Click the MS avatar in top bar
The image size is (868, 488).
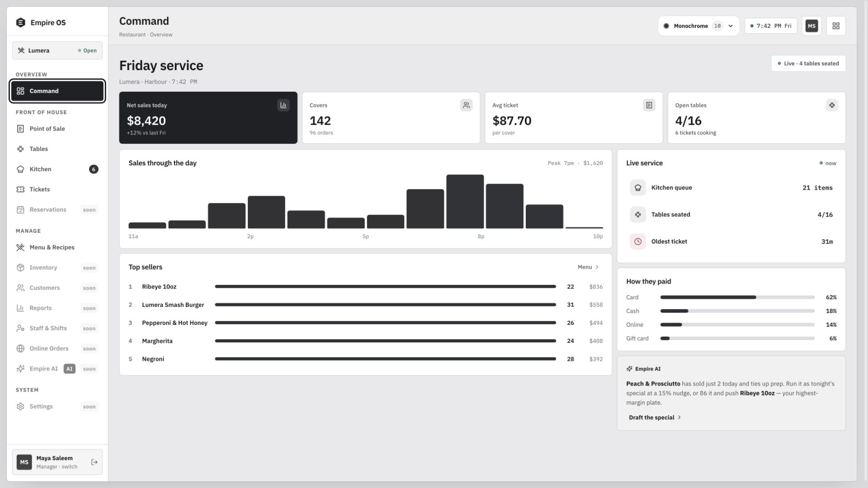point(811,26)
